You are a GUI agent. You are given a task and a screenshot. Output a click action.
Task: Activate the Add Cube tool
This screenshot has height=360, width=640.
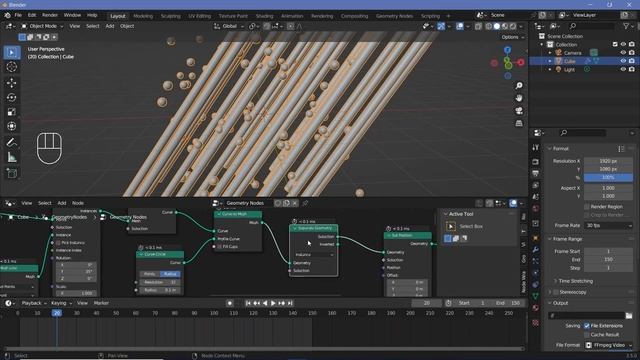coord(11,173)
